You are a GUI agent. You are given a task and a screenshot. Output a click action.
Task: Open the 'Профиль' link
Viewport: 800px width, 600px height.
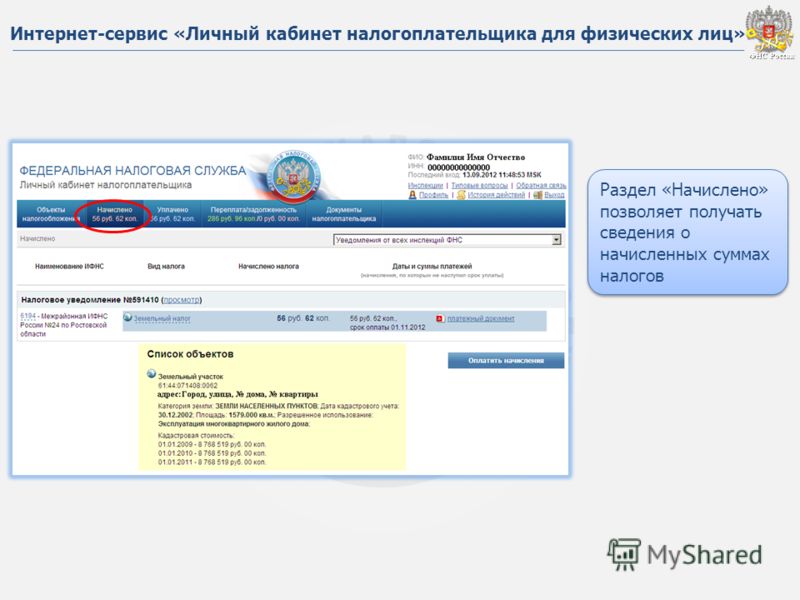coord(433,195)
